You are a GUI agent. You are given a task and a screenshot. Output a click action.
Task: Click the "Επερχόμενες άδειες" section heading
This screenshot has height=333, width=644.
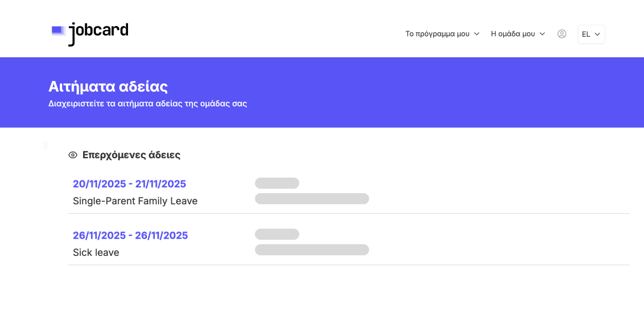131,155
